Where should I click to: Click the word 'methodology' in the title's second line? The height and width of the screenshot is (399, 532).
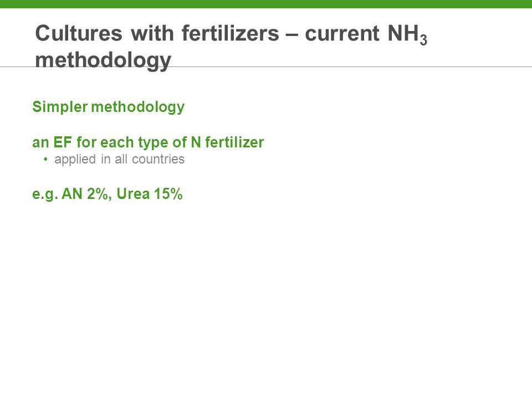pyautogui.click(x=103, y=60)
